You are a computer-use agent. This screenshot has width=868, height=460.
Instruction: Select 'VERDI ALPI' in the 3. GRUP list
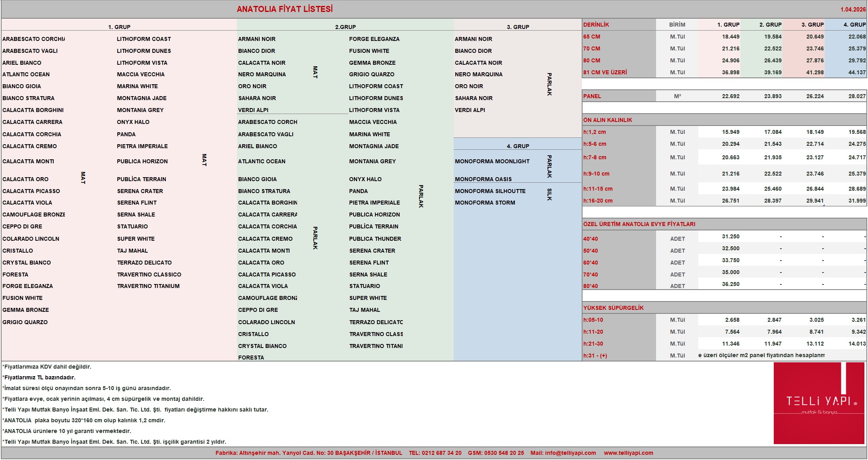[470, 110]
